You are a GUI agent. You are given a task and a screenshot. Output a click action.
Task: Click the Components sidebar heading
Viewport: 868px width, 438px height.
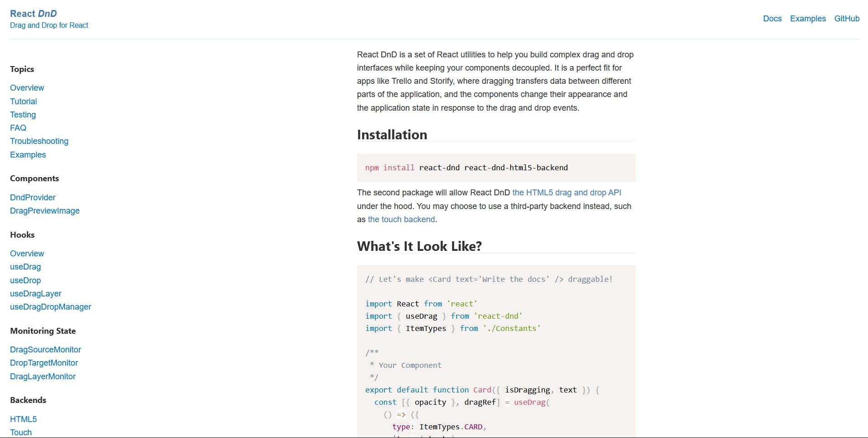coord(35,178)
